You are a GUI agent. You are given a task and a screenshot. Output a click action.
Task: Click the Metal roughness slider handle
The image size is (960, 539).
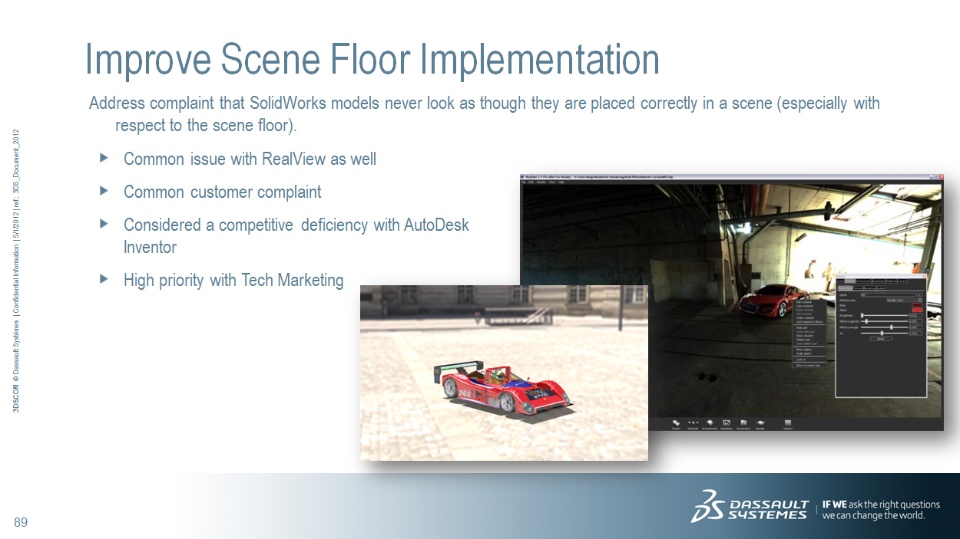coord(866,322)
